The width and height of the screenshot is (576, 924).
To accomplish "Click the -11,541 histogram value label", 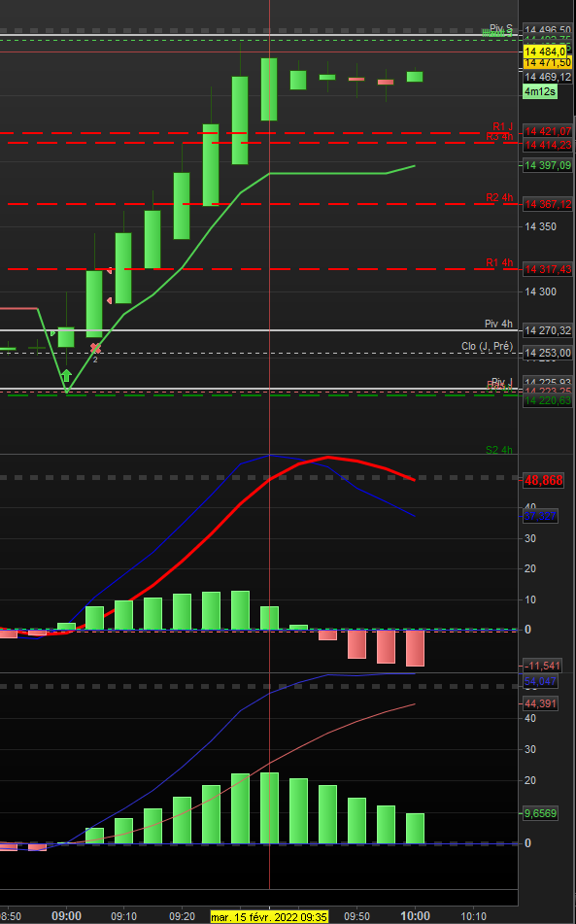I will point(542,666).
